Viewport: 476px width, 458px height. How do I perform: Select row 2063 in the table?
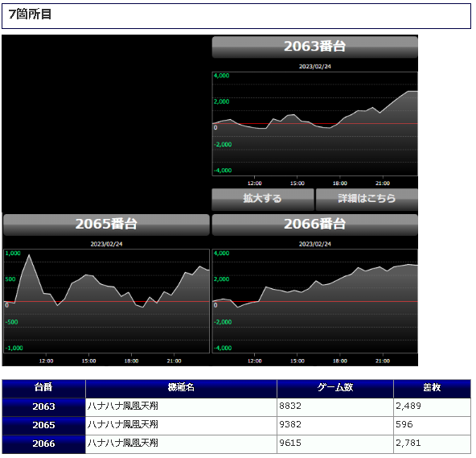(x=236, y=407)
